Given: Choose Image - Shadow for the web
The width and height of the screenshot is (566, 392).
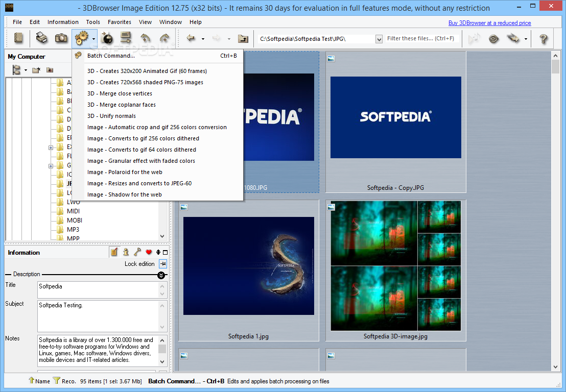Looking at the screenshot, I should click(158, 194).
